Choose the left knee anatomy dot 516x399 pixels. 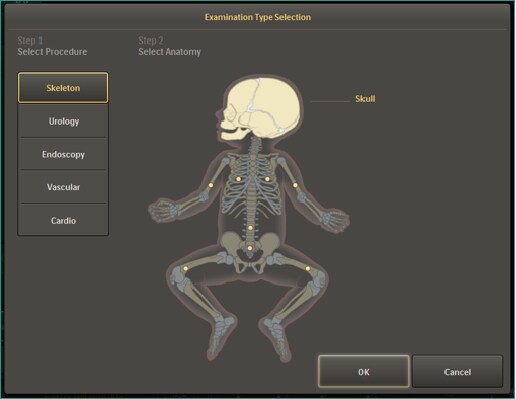[186, 268]
